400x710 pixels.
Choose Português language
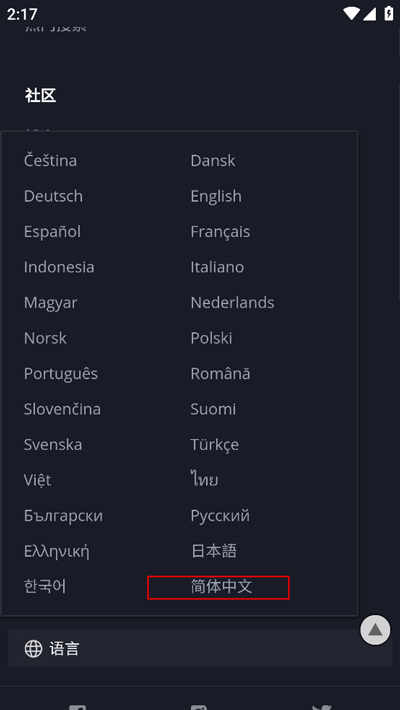pyautogui.click(x=61, y=374)
